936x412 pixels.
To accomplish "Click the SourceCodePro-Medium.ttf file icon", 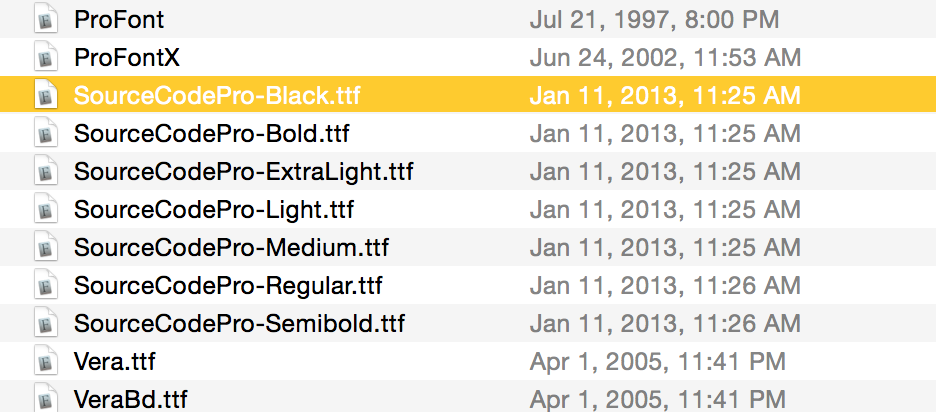I will pyautogui.click(x=46, y=247).
